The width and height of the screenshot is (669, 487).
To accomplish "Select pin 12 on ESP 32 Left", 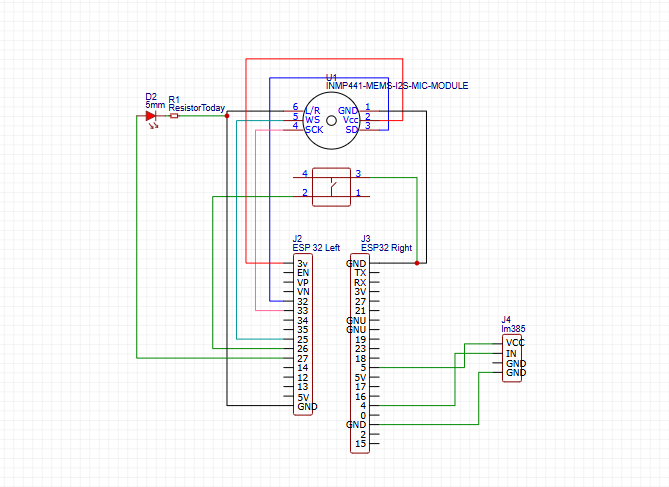I will click(x=303, y=378).
